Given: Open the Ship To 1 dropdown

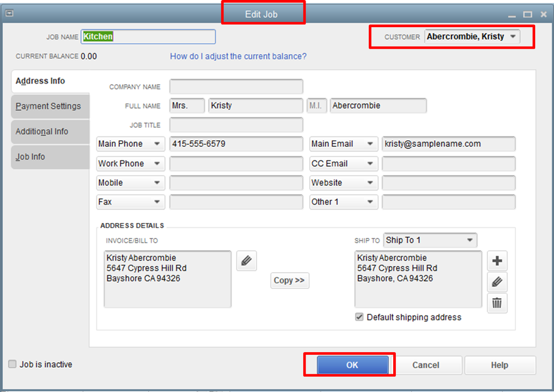Looking at the screenshot, I should click(x=430, y=240).
